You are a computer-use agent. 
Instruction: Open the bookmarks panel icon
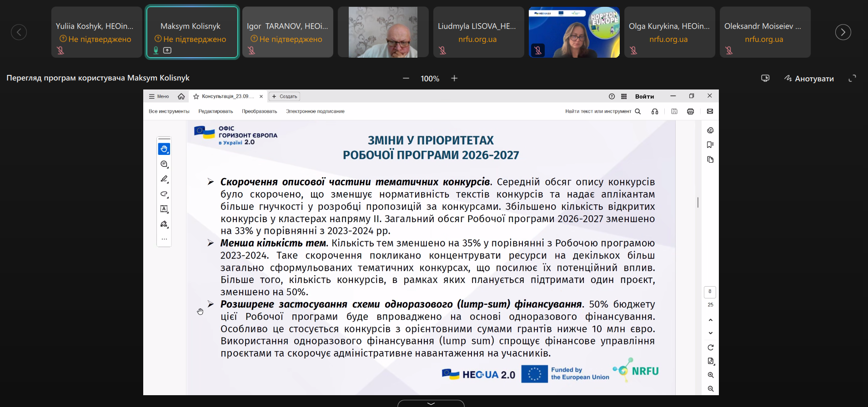pyautogui.click(x=710, y=145)
